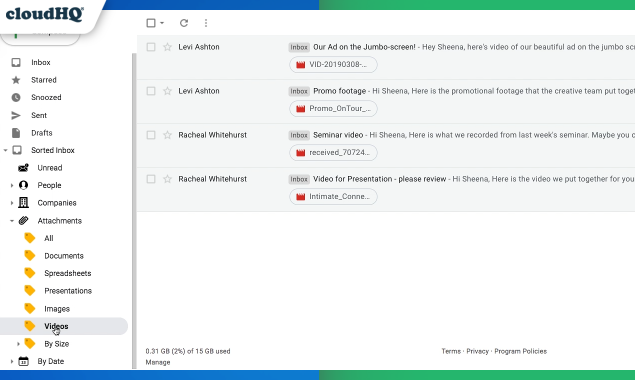Open the Starred folder star icon
This screenshot has width=635, height=380.
pyautogui.click(x=16, y=80)
